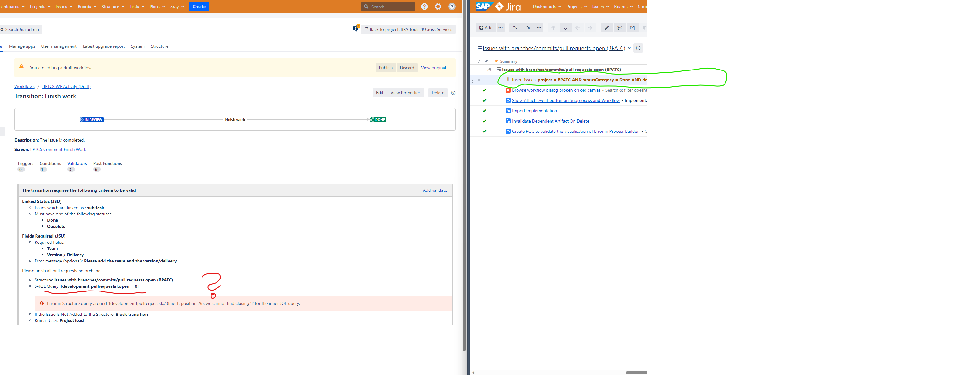Switch to the Conditions tab
Viewport: 980px width, 375px height.
point(50,166)
